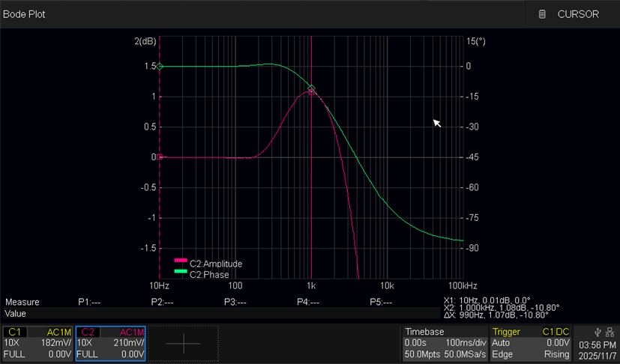This screenshot has width=620, height=364.
Task: Open the date and time display
Action: coord(598,348)
